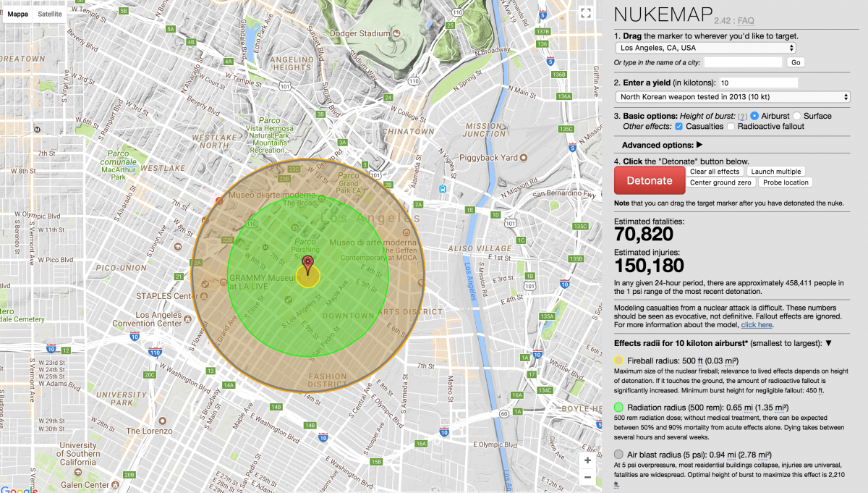This screenshot has width=868, height=493.
Task: Click the MISSION JUNCTION map label
Action: (485, 130)
